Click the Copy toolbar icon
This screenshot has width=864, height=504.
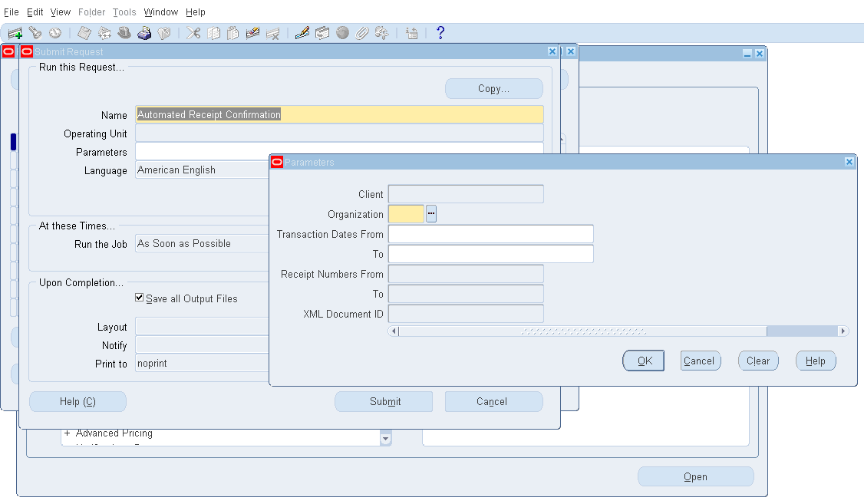click(213, 33)
